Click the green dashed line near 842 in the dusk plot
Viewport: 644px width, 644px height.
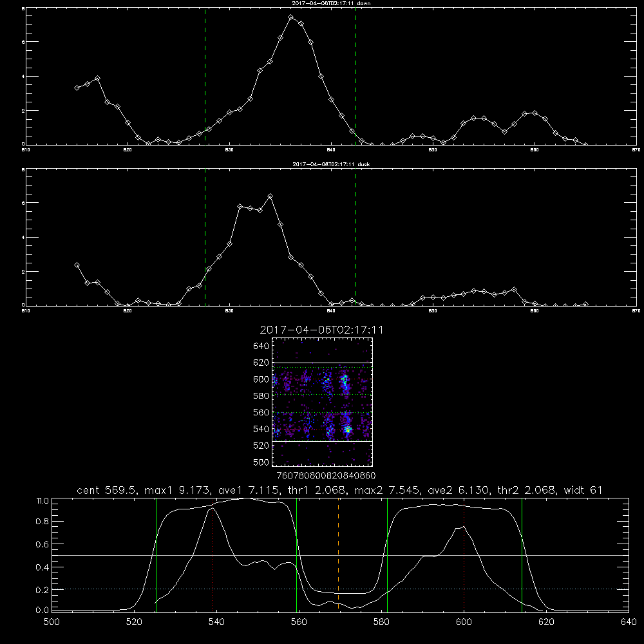pos(355,238)
